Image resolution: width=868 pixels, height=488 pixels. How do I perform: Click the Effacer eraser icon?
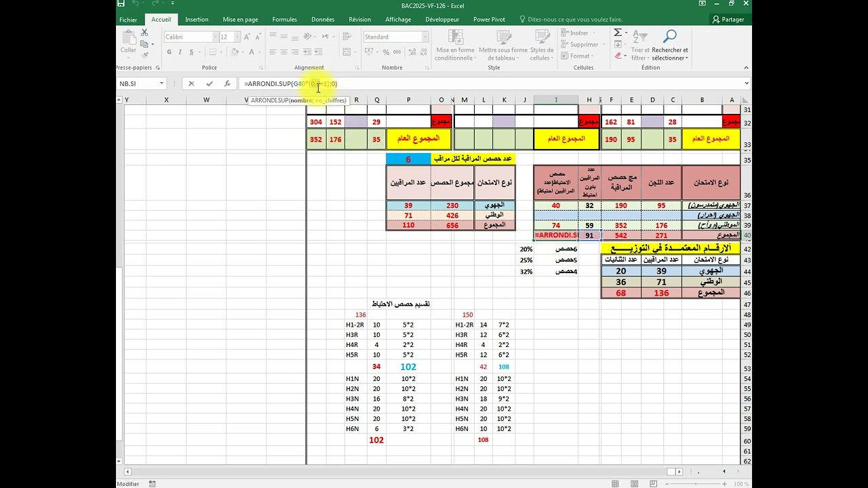coord(617,56)
